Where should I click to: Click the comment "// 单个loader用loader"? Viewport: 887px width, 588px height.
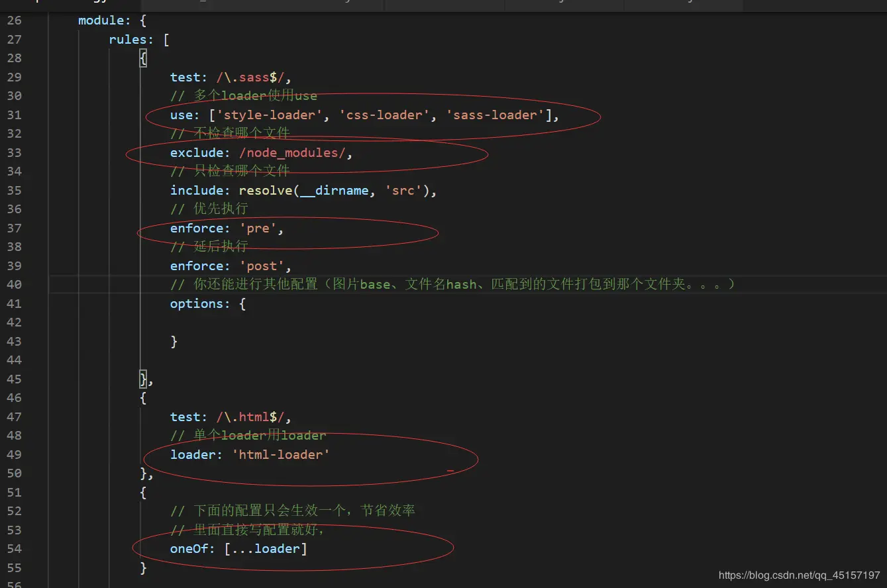pyautogui.click(x=248, y=436)
